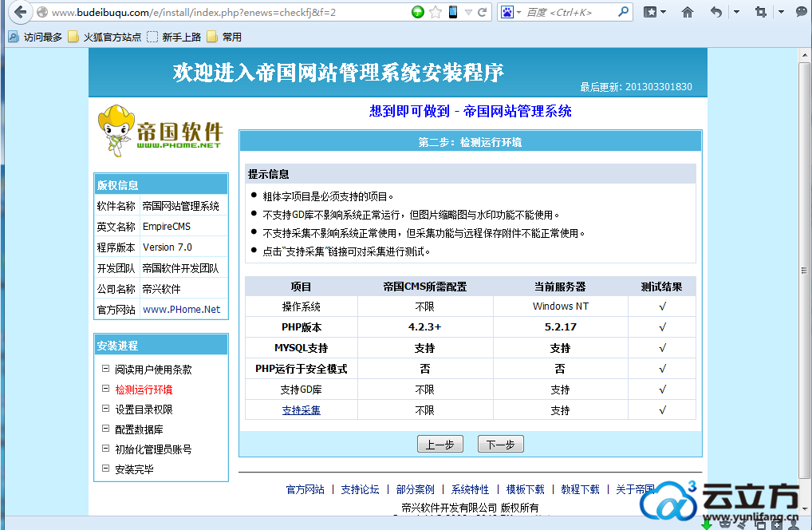
Task: Open the address bar history dropdown arrow
Action: point(468,13)
